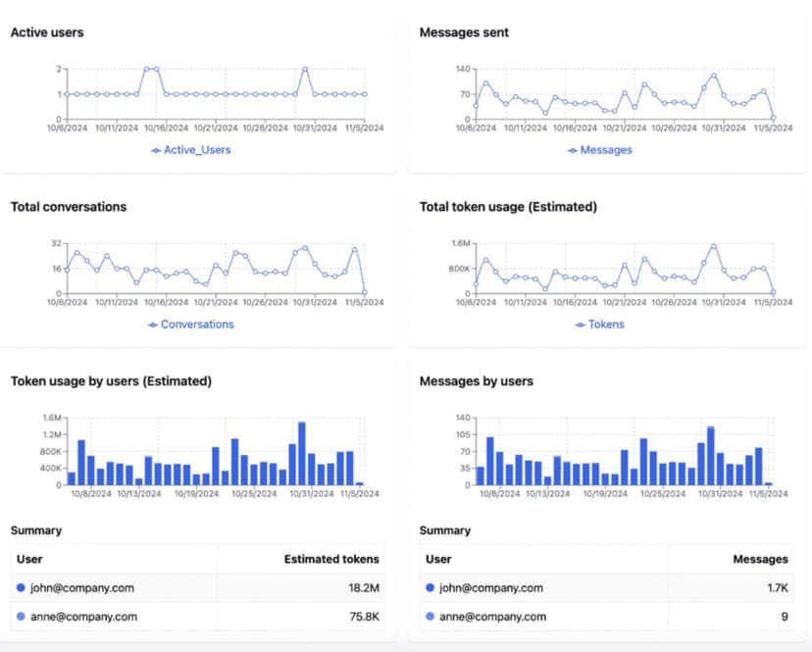
Task: Click blue dot beside john@company.com in messages summary
Action: click(430, 587)
